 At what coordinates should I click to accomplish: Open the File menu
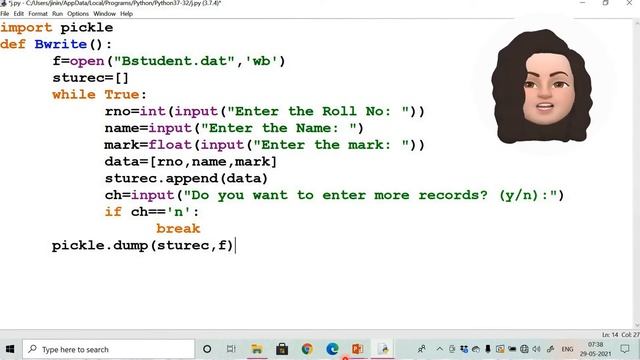coord(5,14)
